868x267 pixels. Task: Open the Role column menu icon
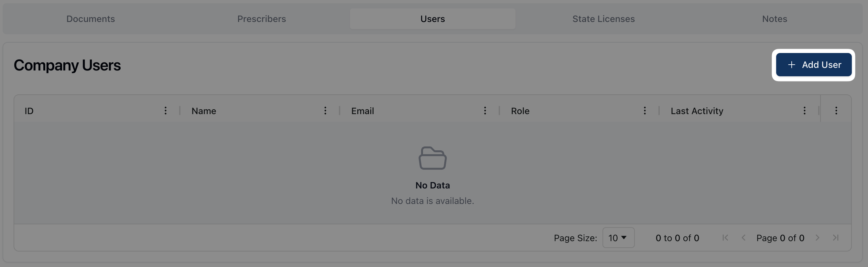(645, 111)
